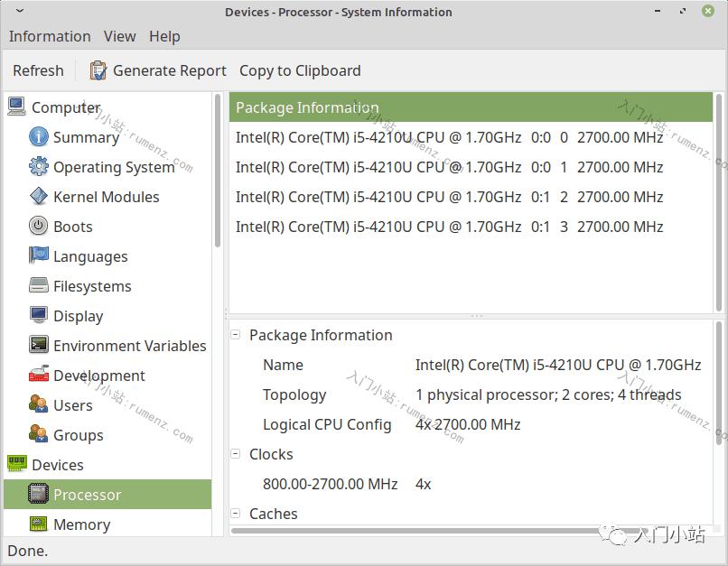Select Kernel Modules in the sidebar

pos(107,196)
